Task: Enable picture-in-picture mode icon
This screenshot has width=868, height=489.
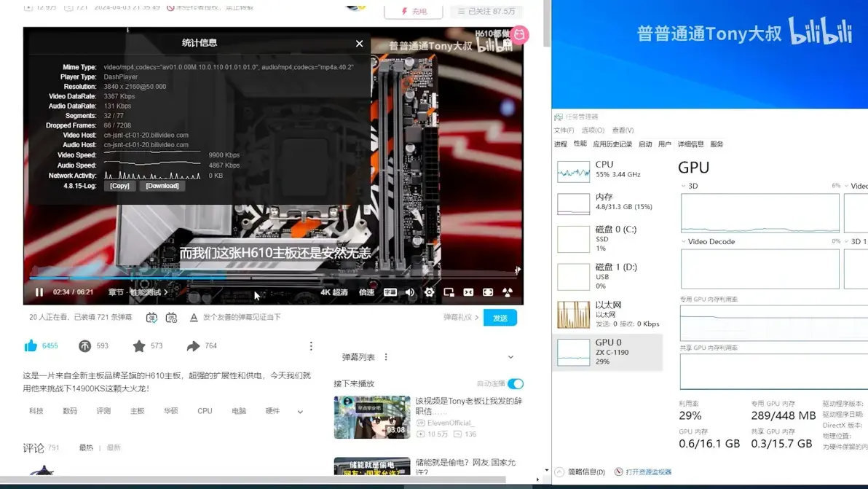Action: (449, 292)
